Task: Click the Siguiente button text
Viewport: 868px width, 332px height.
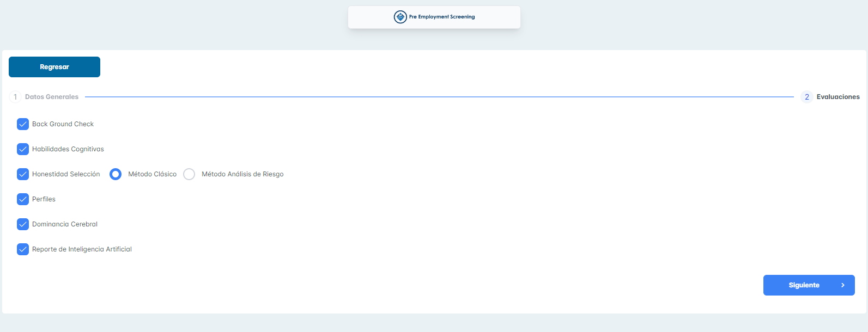Action: (x=804, y=285)
